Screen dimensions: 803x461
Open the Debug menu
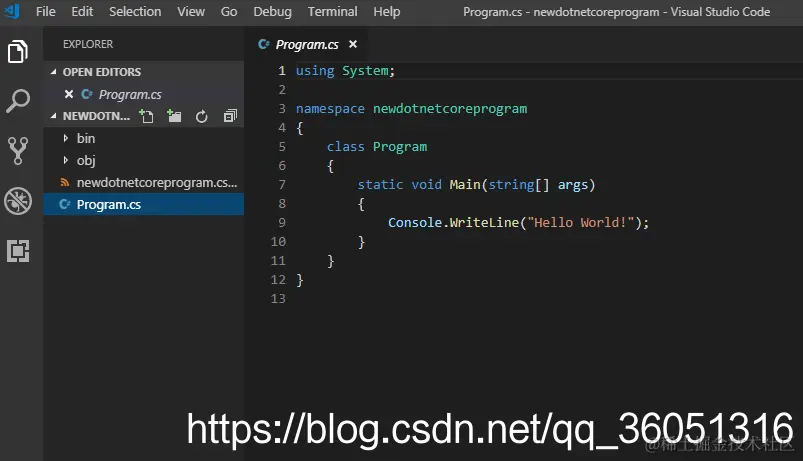[x=272, y=11]
